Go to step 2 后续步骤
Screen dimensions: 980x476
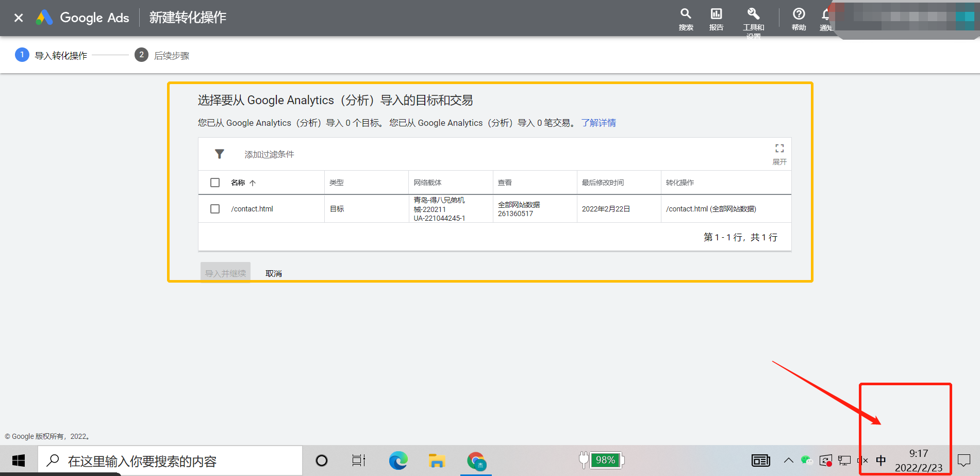(162, 55)
